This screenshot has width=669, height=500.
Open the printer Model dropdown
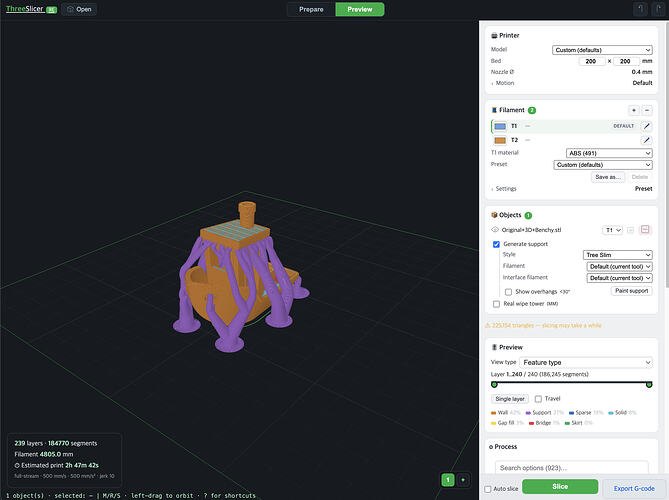pos(602,50)
